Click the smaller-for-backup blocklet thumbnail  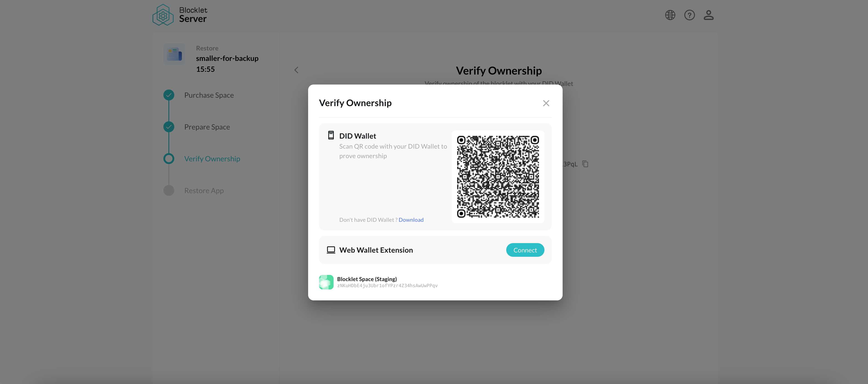[174, 54]
